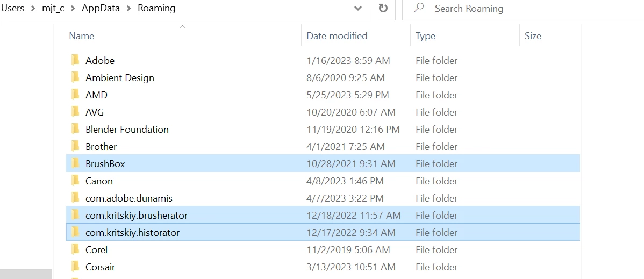Select the com.kritskiy.historator folder name

point(133,233)
